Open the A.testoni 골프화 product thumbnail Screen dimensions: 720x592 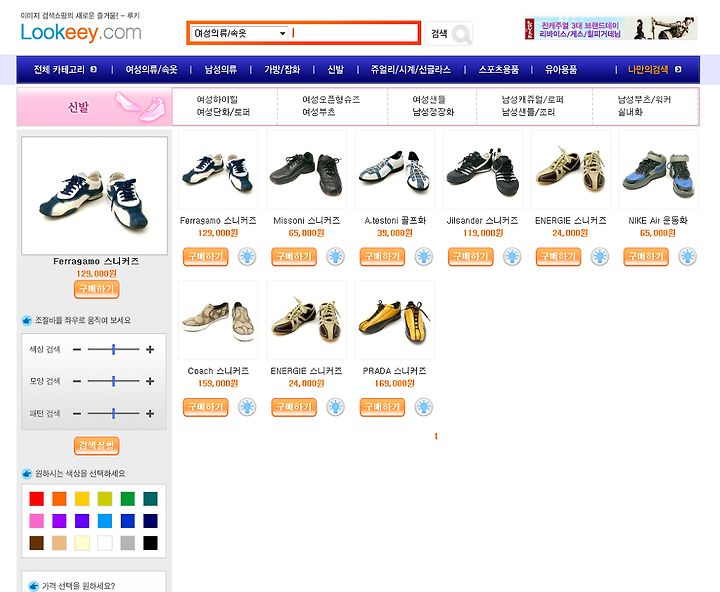[395, 169]
